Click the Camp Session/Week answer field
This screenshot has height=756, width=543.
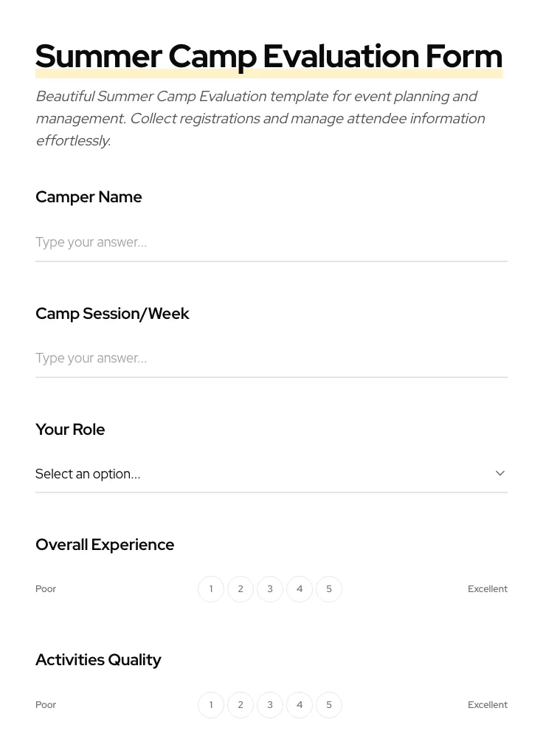(x=271, y=358)
